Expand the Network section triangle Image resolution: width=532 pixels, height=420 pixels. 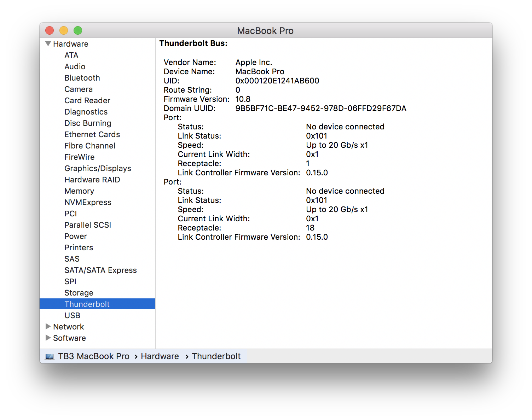[48, 326]
